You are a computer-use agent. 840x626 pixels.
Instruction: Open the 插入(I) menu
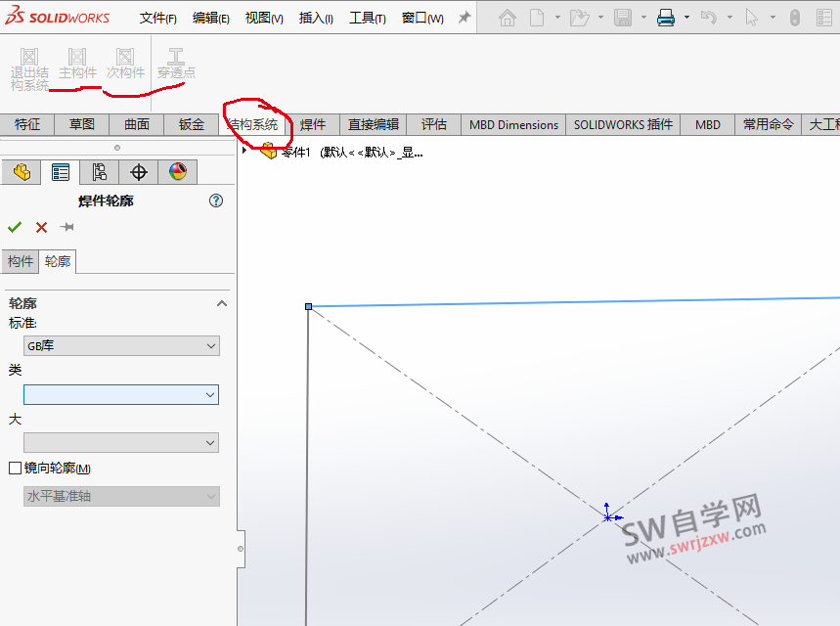tap(318, 17)
